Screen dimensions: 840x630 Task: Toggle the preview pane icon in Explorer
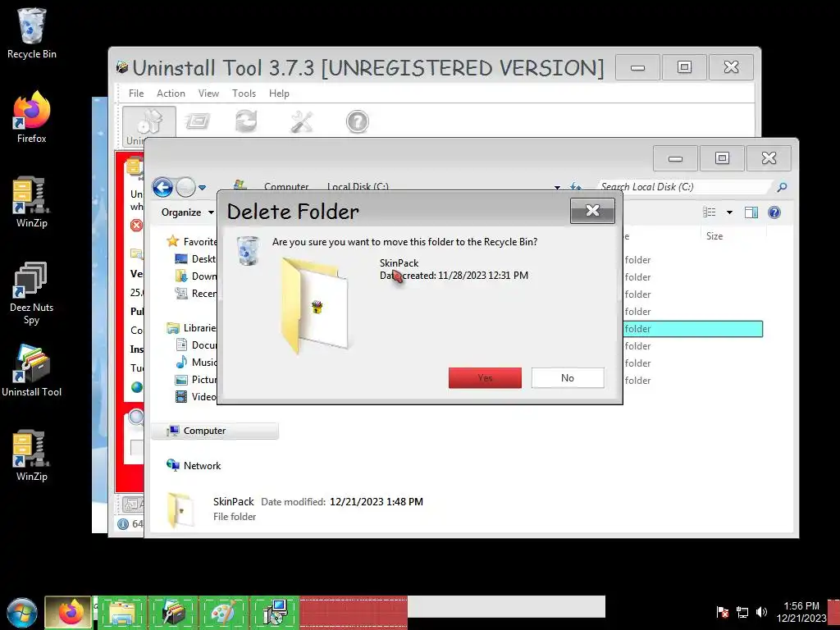click(x=751, y=212)
